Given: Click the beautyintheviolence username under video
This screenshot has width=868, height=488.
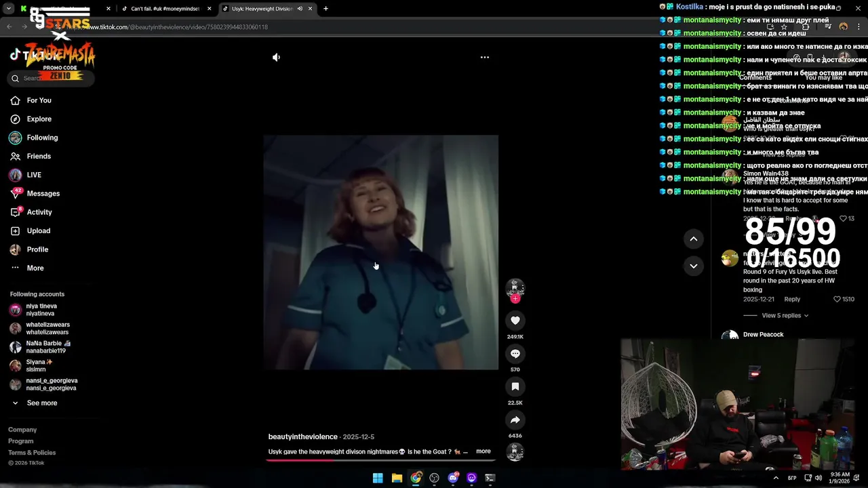Looking at the screenshot, I should point(302,437).
